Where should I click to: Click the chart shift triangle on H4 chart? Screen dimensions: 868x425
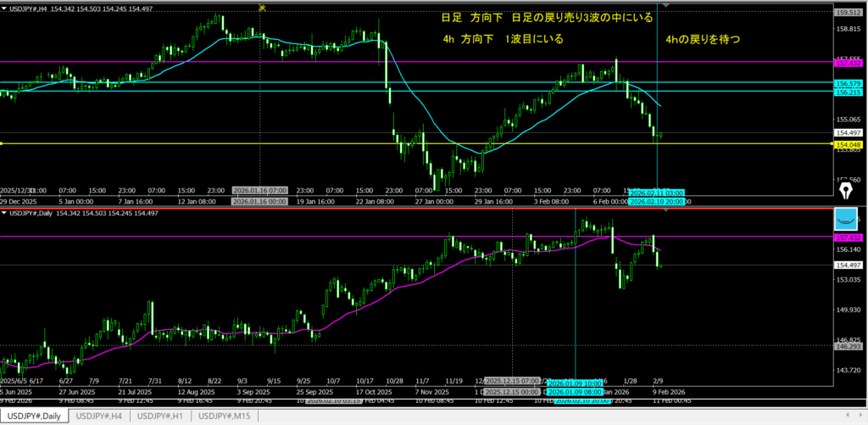pyautogui.click(x=666, y=6)
